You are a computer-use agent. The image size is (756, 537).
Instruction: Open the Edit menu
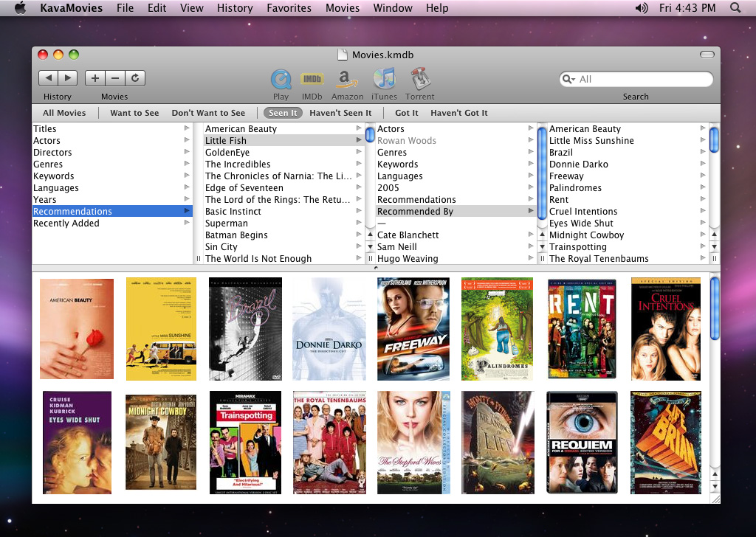[157, 7]
